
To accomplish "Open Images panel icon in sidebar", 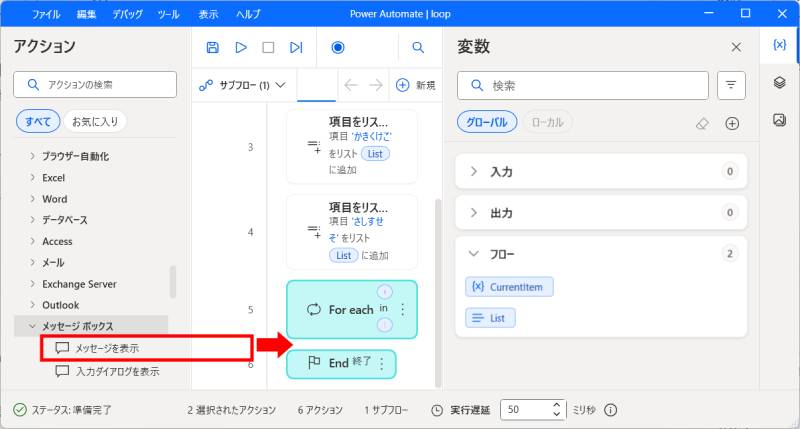I will coord(779,120).
